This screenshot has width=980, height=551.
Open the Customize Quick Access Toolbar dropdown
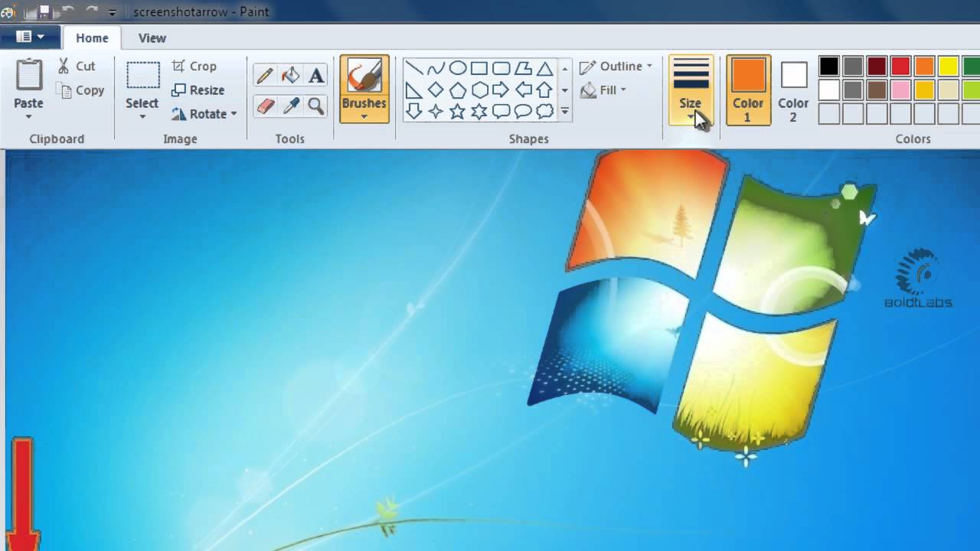point(113,12)
